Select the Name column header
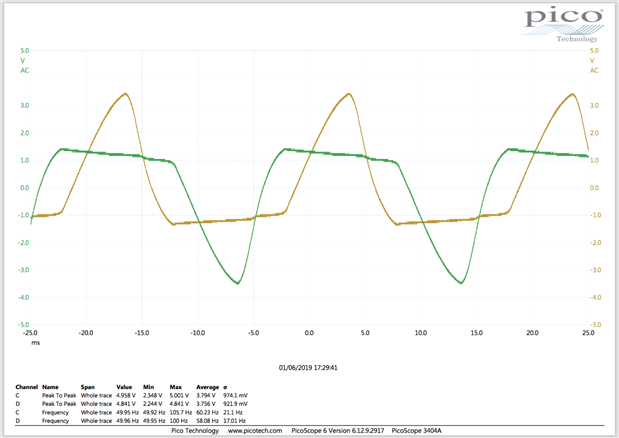The width and height of the screenshot is (619, 438). click(50, 384)
